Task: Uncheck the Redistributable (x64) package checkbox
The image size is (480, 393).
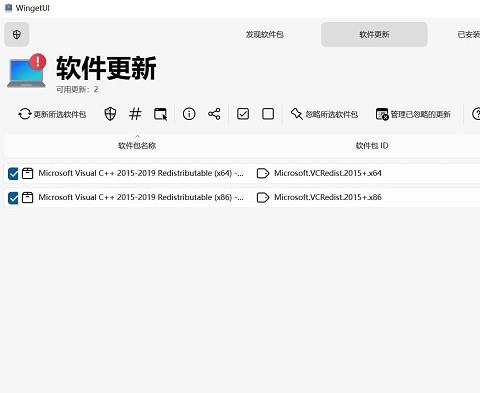Action: coord(13,174)
